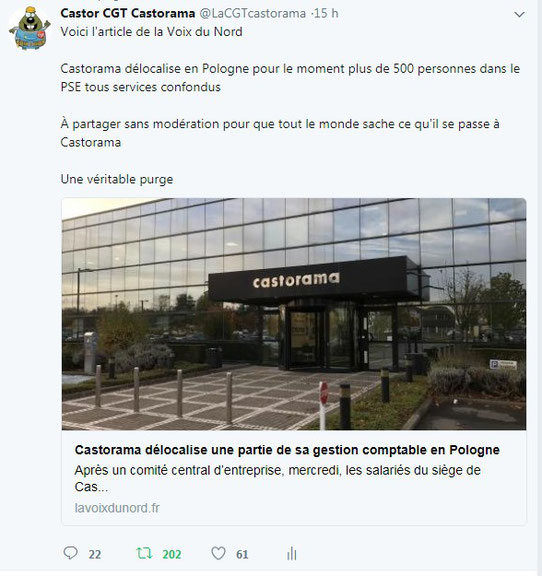Click the Castor CGT Castorama display name
The height and width of the screenshot is (576, 542).
(x=128, y=13)
